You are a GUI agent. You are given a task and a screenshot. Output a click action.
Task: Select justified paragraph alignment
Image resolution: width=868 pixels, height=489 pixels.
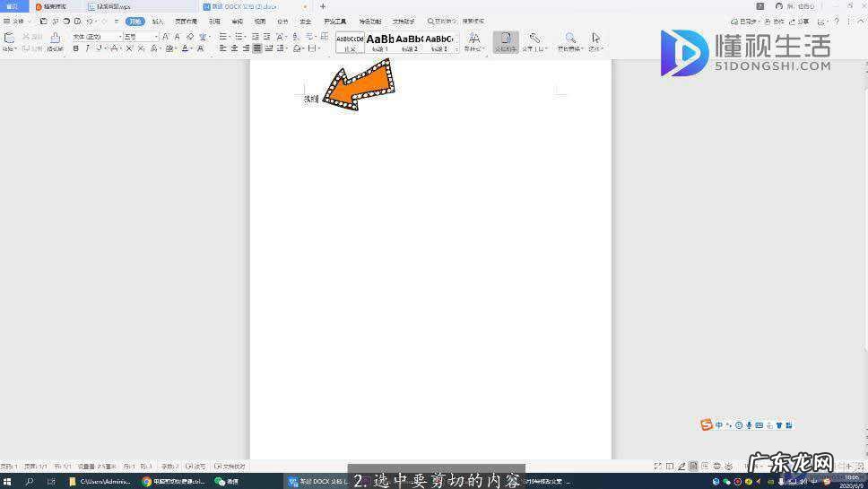[x=257, y=48]
